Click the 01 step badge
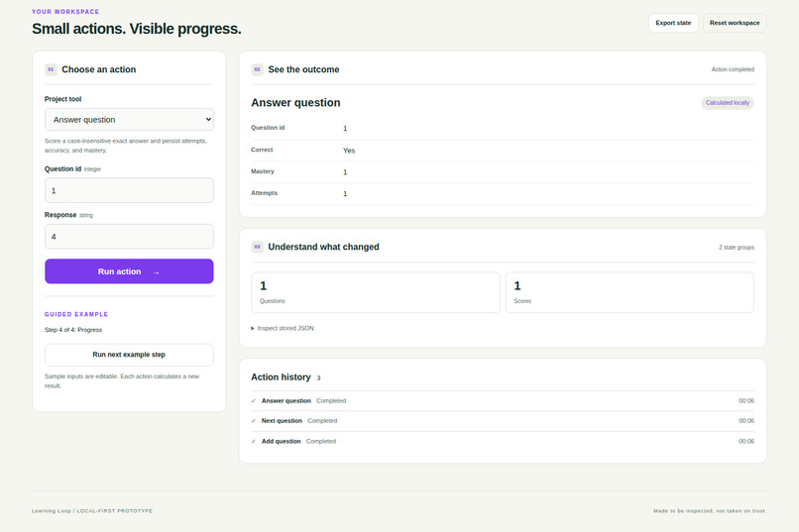Screen dimensions: 799x532 pyautogui.click(x=51, y=69)
